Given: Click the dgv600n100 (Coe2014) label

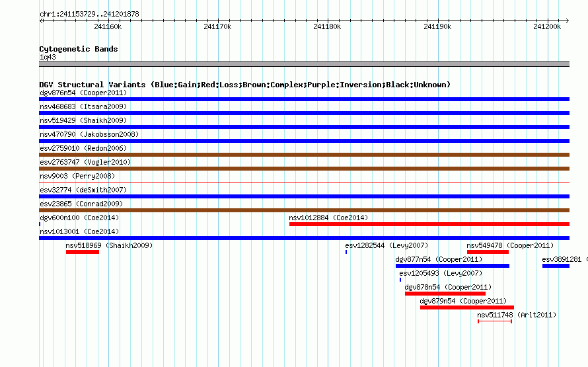Looking at the screenshot, I should [79, 218].
